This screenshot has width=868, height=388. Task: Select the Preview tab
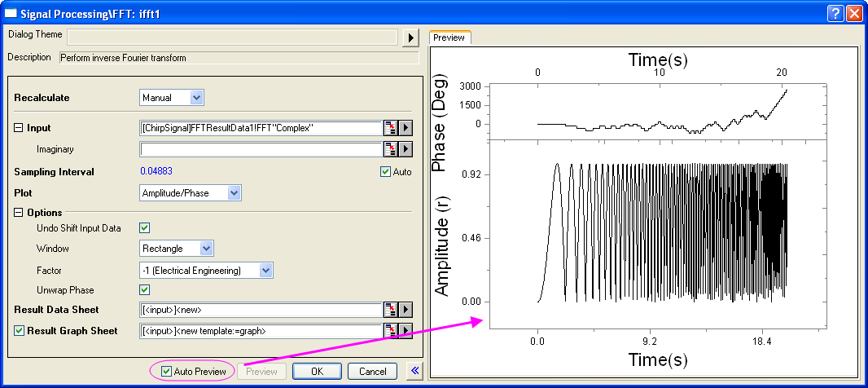tap(449, 37)
